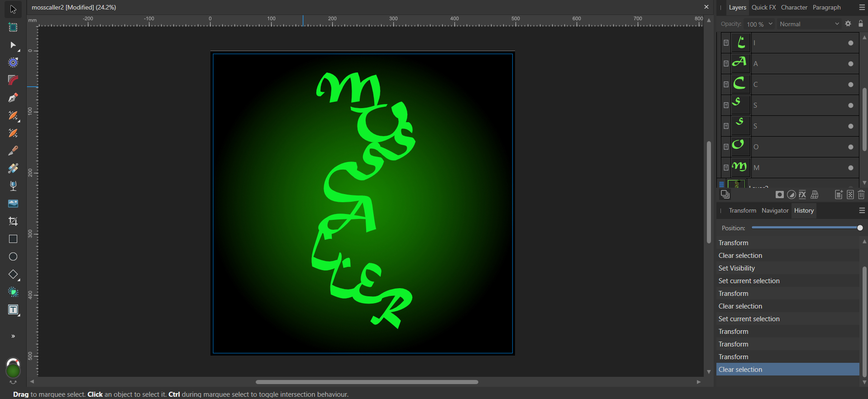This screenshot has height=399, width=868.
Task: Open the Navigator tab
Action: pos(775,210)
